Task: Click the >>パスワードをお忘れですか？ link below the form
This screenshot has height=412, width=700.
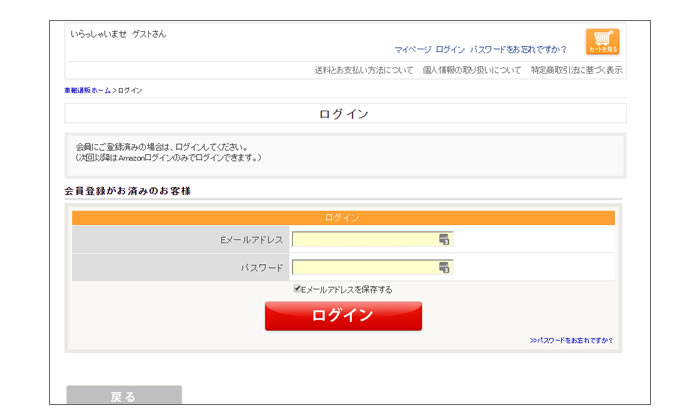Action: [571, 340]
